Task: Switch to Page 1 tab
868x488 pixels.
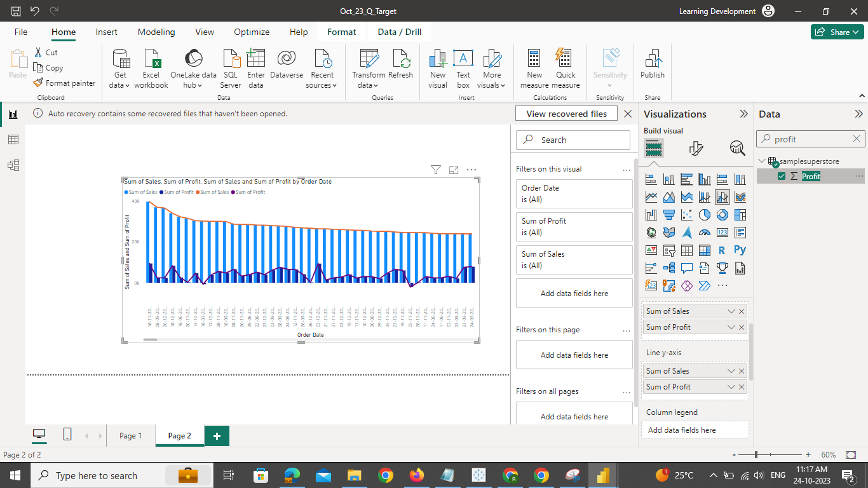Action: coord(130,436)
